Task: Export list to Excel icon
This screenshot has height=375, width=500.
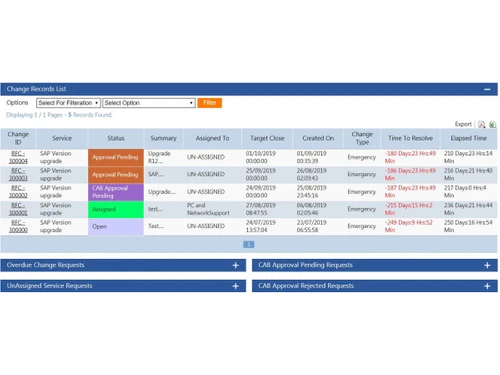Action: coord(492,124)
